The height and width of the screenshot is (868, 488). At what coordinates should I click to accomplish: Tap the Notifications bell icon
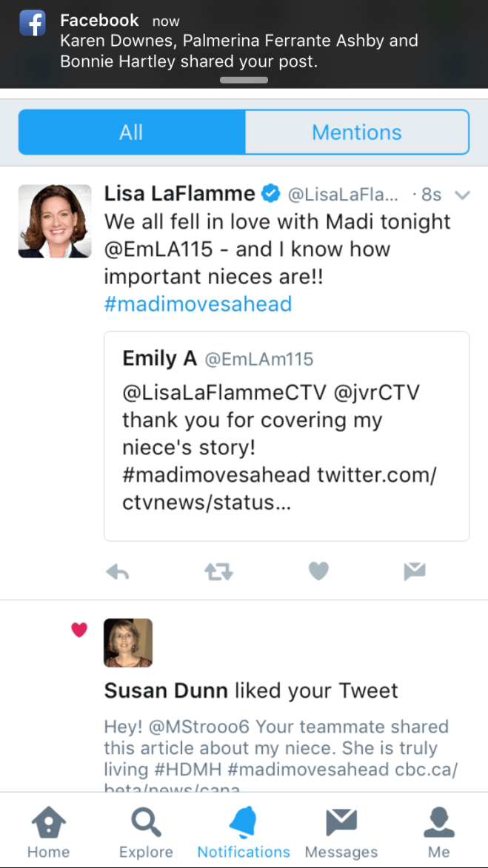(x=244, y=823)
